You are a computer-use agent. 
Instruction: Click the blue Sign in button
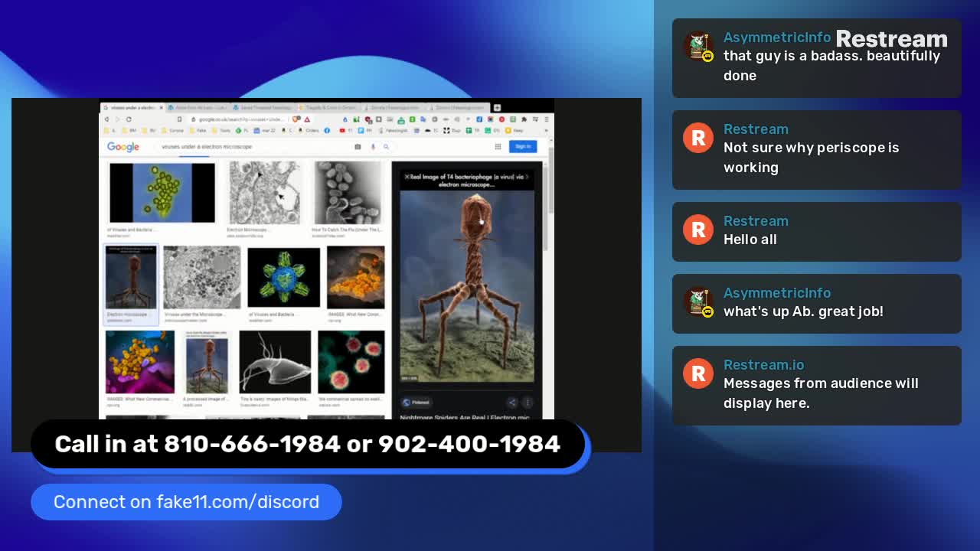click(523, 146)
